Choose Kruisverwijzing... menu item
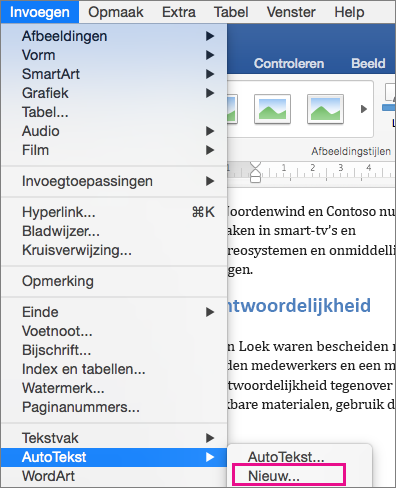The image size is (396, 488). pyautogui.click(x=114, y=250)
